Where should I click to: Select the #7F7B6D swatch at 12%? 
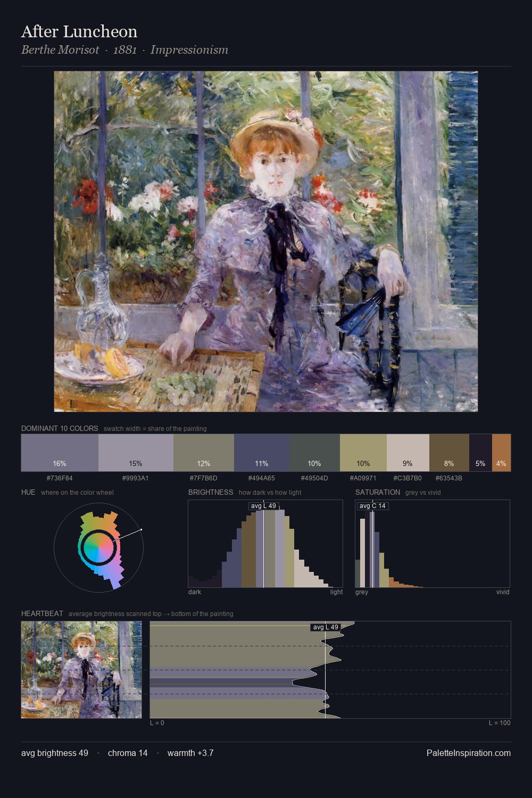[204, 453]
